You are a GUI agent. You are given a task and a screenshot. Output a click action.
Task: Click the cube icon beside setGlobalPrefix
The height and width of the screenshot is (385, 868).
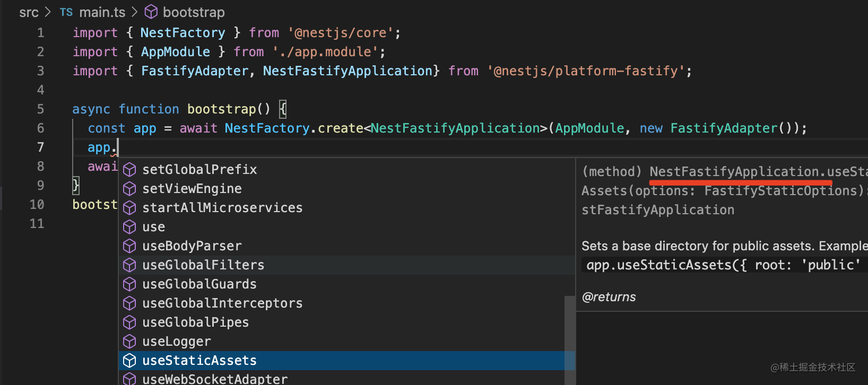(129, 170)
